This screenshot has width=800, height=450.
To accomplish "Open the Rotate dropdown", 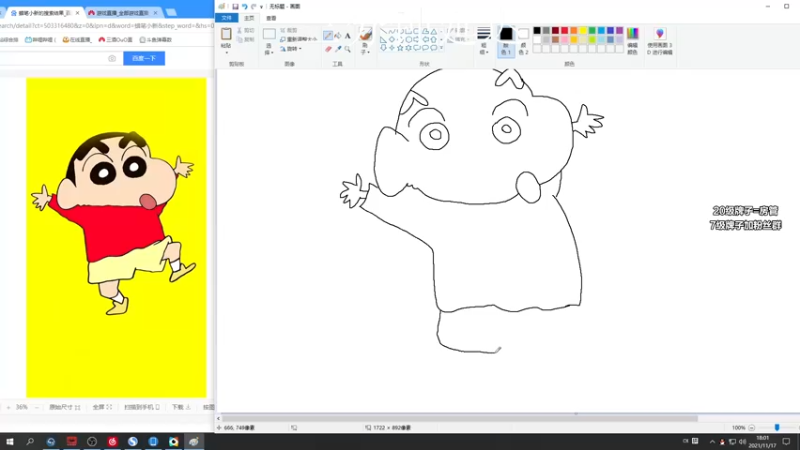I will pos(291,49).
